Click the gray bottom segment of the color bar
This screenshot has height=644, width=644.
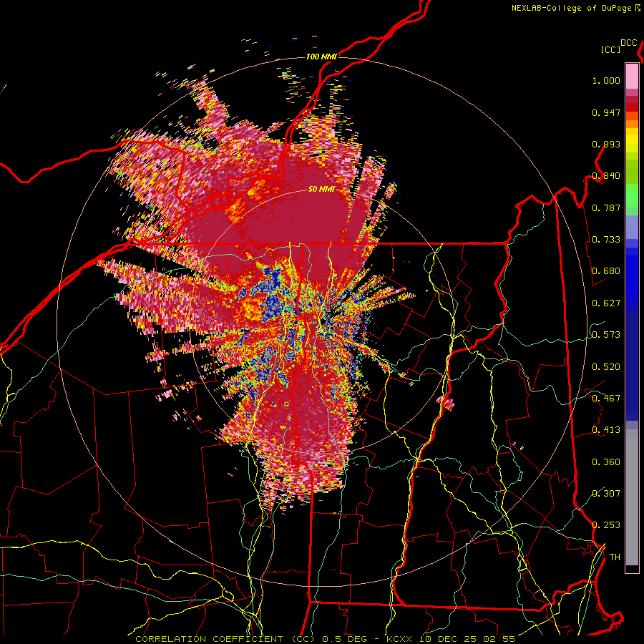632,497
